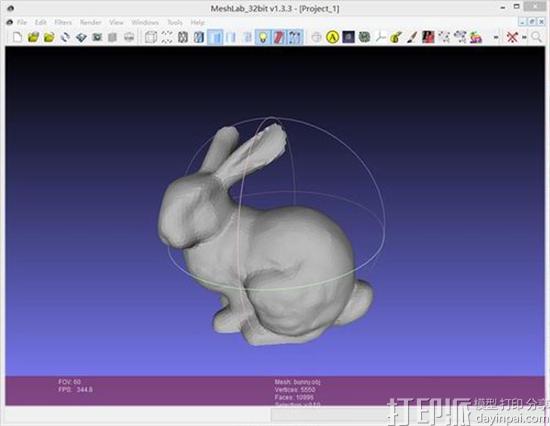The width and height of the screenshot is (550, 426).
Task: Switch to Smooth render mode
Action: tap(247, 37)
